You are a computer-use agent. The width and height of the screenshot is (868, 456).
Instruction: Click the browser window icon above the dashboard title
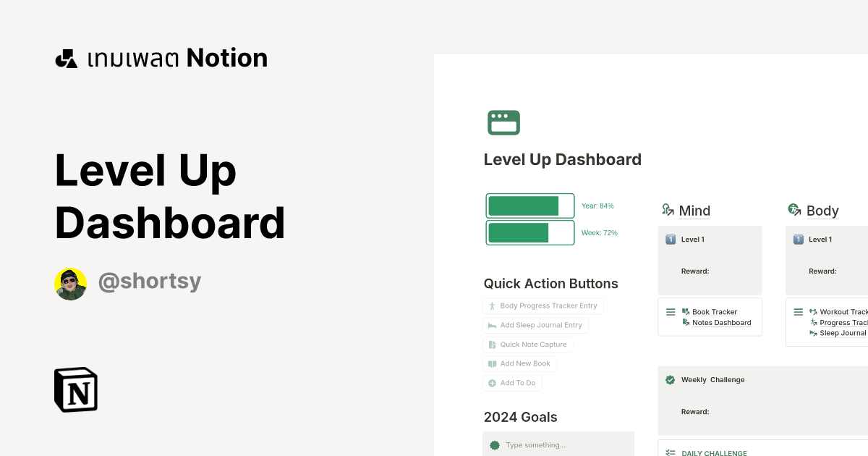504,122
